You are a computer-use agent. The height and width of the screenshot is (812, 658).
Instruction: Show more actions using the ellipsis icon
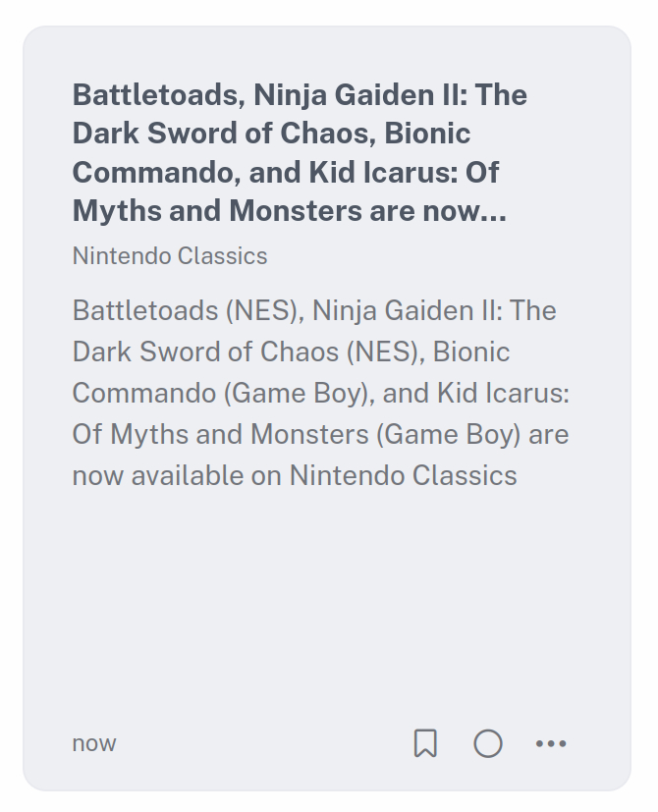click(x=551, y=743)
